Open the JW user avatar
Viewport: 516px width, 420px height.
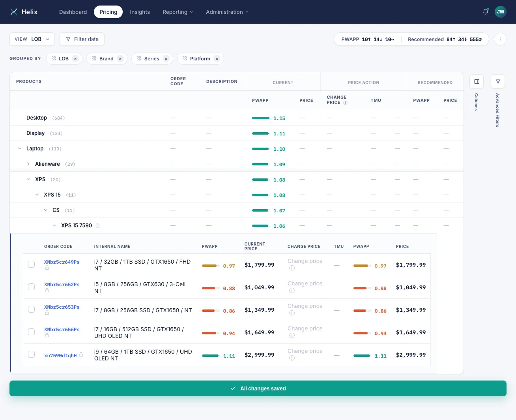pyautogui.click(x=501, y=12)
